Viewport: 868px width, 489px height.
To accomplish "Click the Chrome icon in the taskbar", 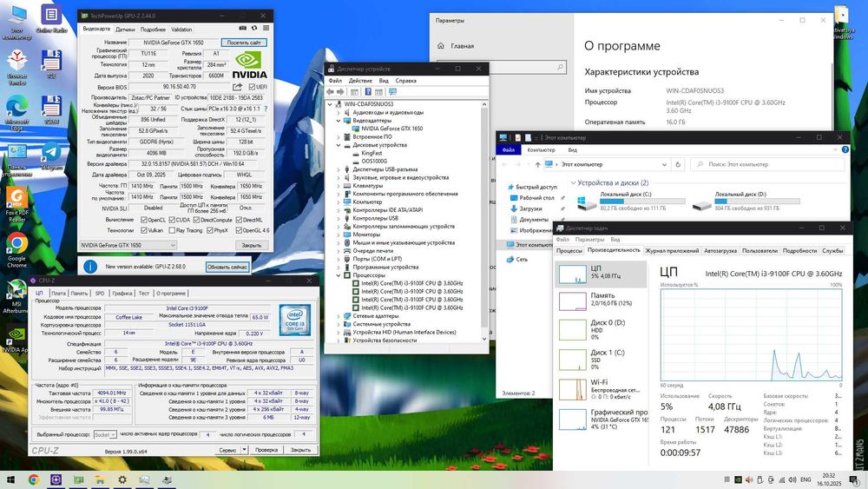I will tap(34, 479).
